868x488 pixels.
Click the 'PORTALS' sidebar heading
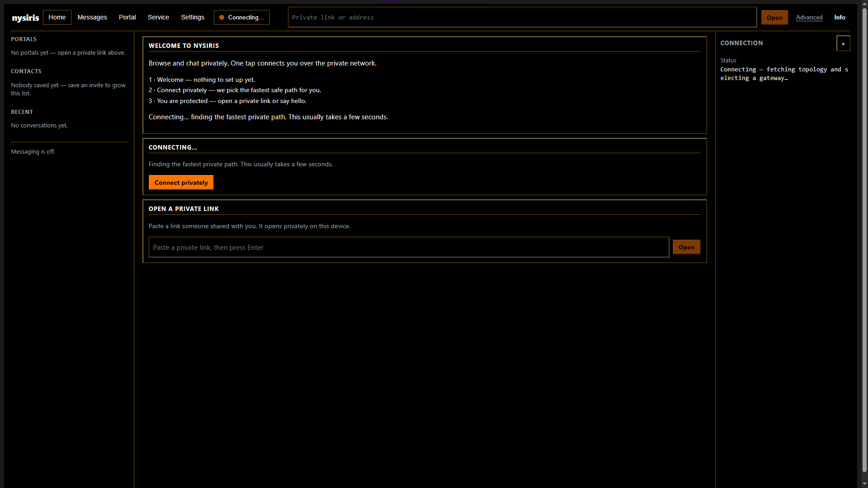point(24,39)
